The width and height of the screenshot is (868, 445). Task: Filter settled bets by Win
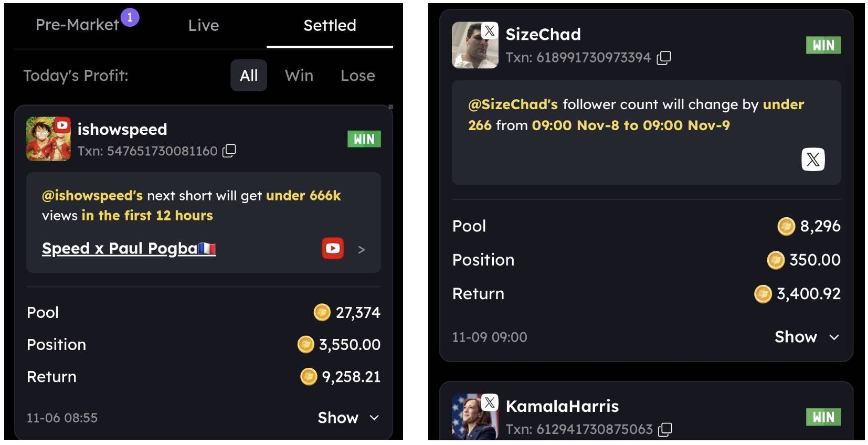tap(299, 76)
